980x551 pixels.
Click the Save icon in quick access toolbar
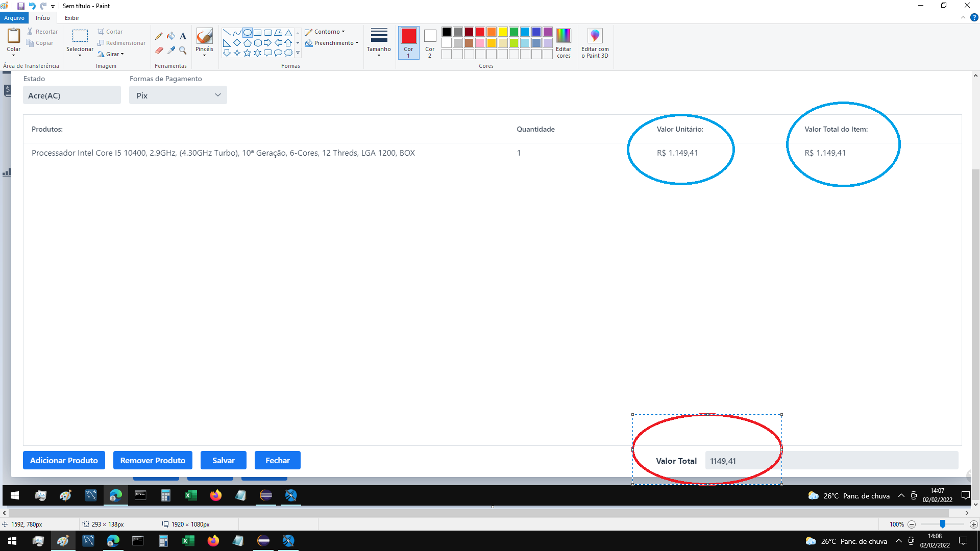21,6
